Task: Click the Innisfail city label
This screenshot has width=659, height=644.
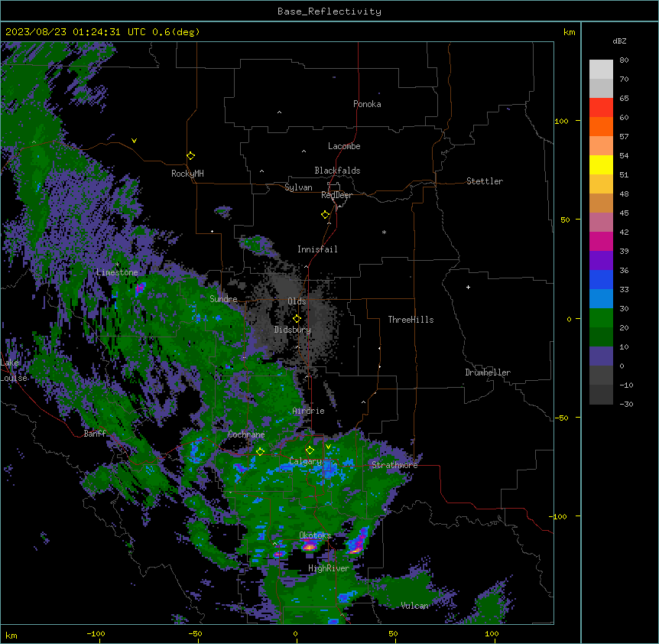Action: tap(317, 249)
